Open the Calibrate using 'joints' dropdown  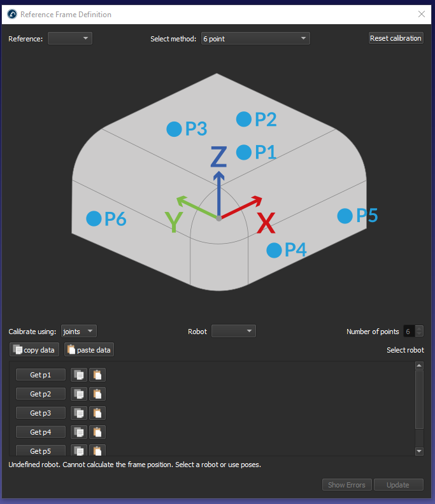pyautogui.click(x=79, y=331)
